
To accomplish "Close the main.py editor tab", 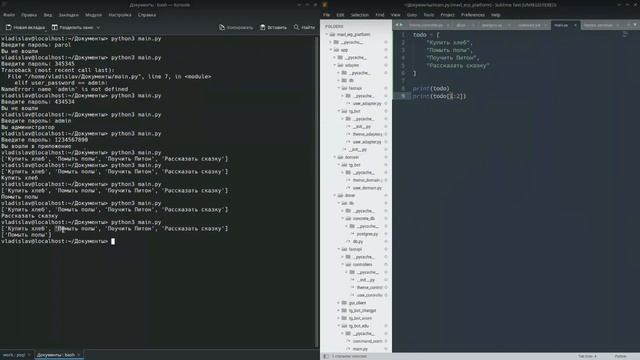I will point(576,25).
